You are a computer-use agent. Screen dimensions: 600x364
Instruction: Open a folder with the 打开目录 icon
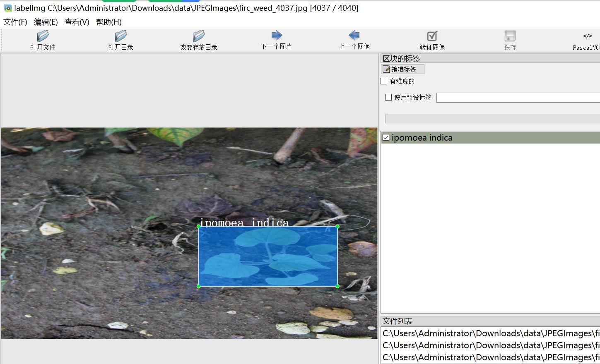tap(121, 36)
